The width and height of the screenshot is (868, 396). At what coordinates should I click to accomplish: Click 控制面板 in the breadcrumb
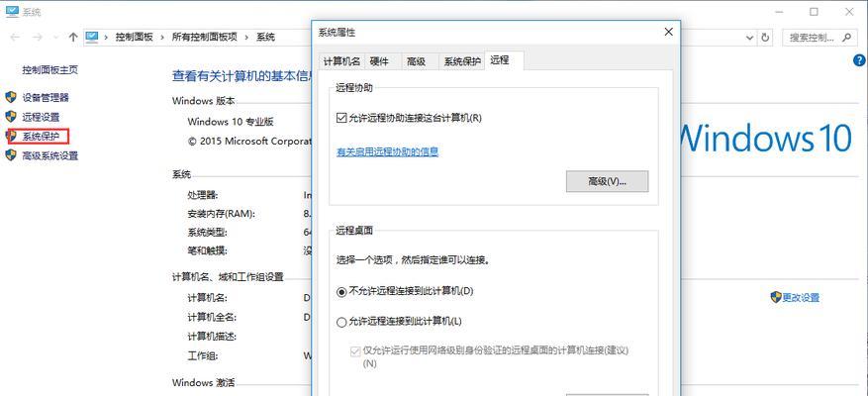[x=134, y=37]
